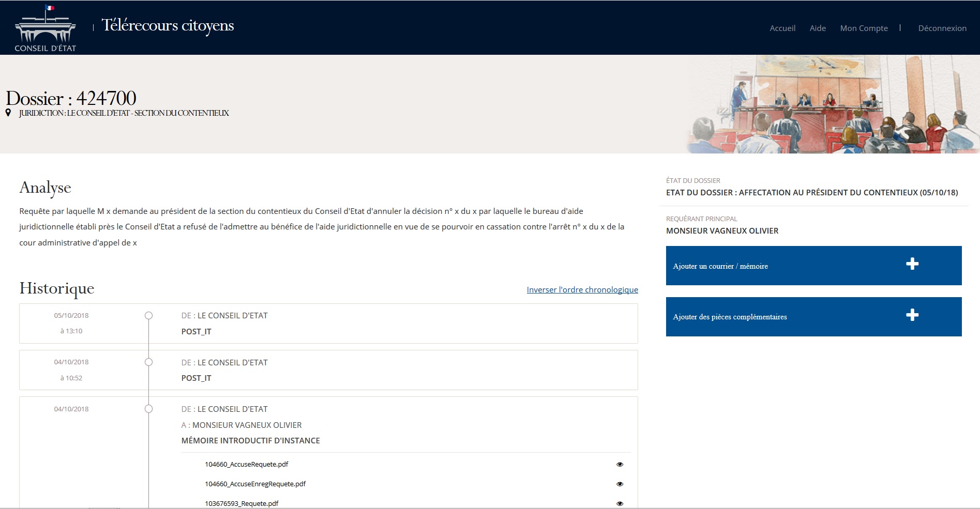Preview 104660_AccuseEnregRequete.pdf with eye icon

[x=620, y=484]
